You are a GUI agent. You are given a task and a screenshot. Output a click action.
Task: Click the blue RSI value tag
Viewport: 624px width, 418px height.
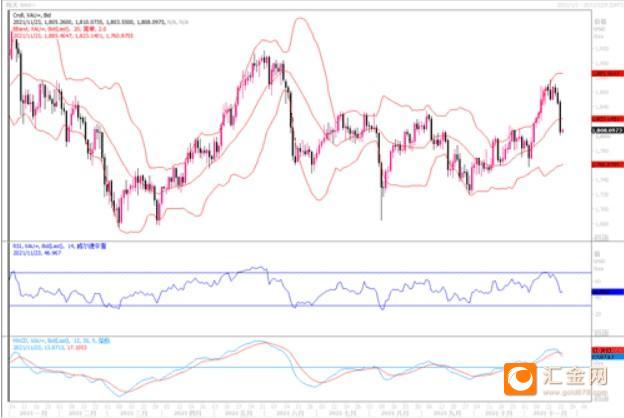608,292
